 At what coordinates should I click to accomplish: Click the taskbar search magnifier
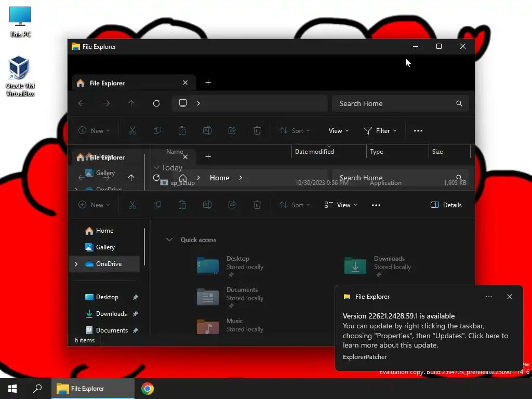click(x=37, y=389)
